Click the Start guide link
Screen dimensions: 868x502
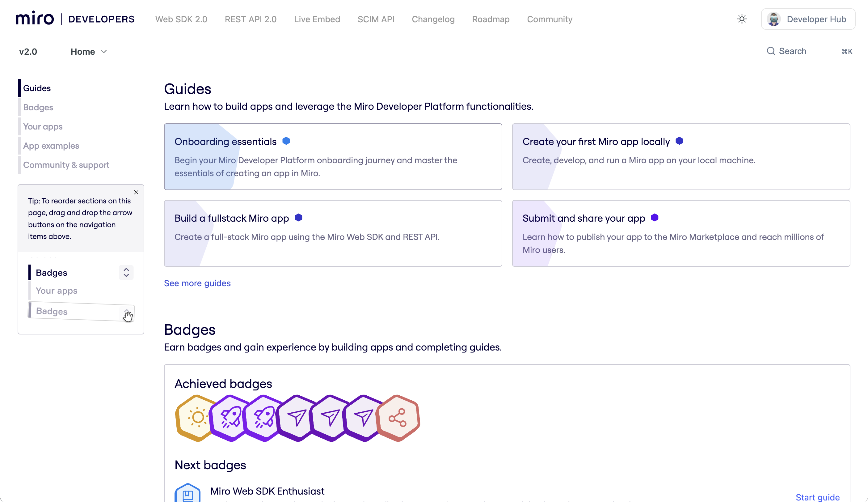coord(817,497)
